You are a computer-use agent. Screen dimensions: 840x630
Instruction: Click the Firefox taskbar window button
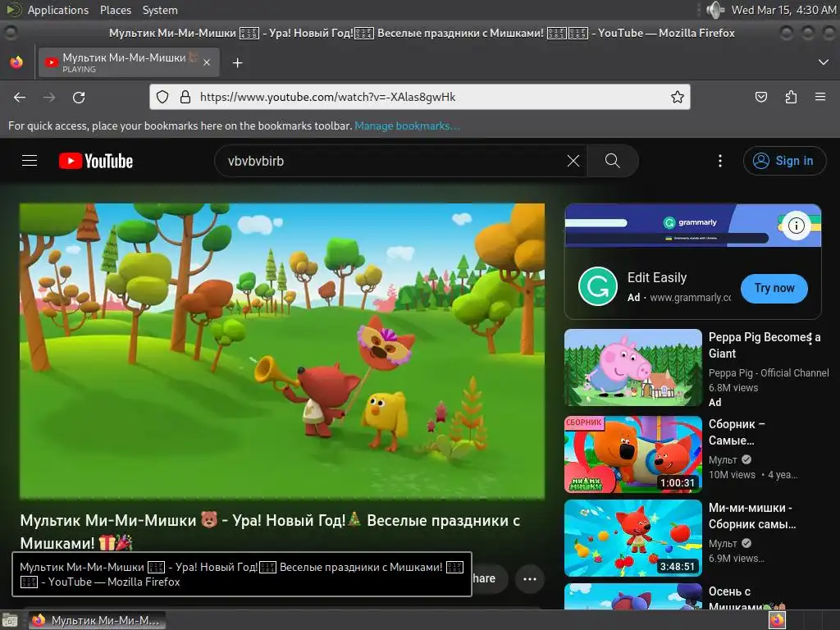pyautogui.click(x=97, y=620)
